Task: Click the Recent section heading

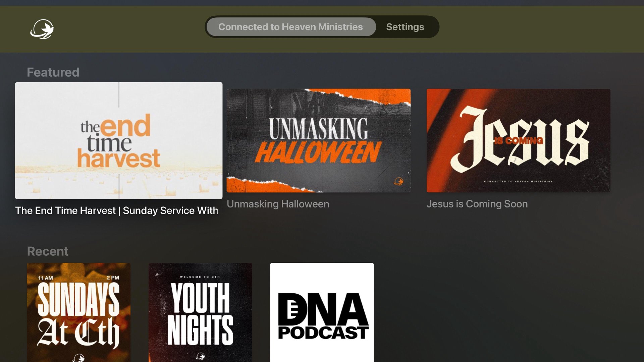Action: [48, 251]
